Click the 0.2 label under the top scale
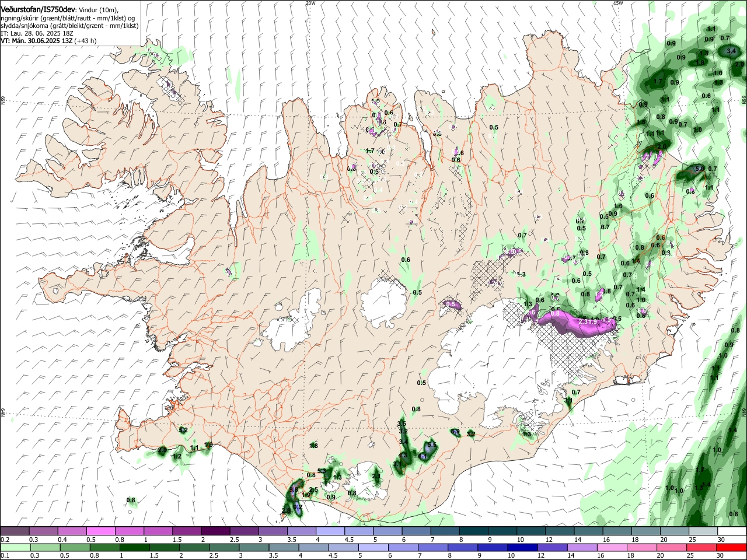This screenshot has width=747, height=560. (x=5, y=540)
